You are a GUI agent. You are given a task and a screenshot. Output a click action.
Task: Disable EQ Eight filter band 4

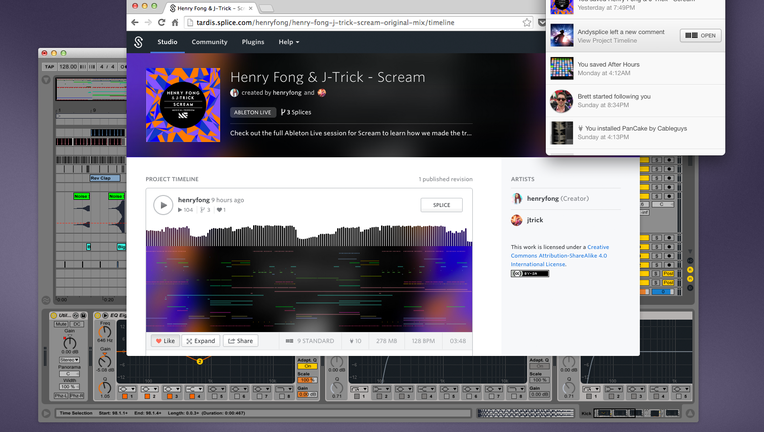(192, 396)
